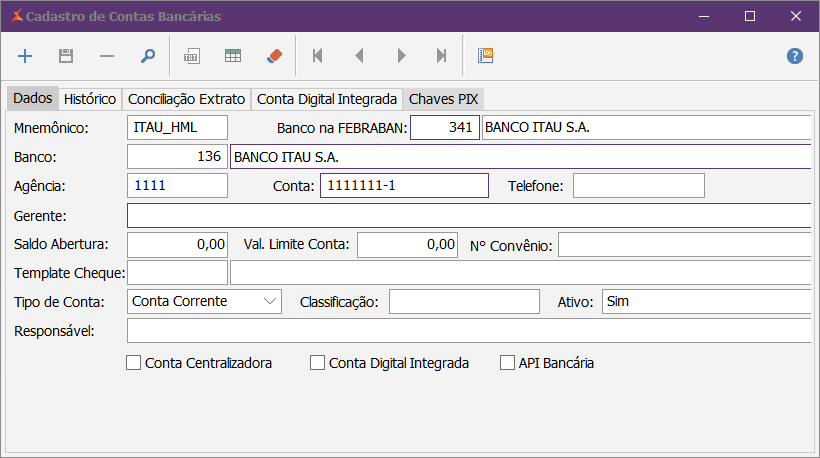This screenshot has height=458, width=820.
Task: Edit the Mnemônico field ITAU_HML
Action: click(x=177, y=128)
